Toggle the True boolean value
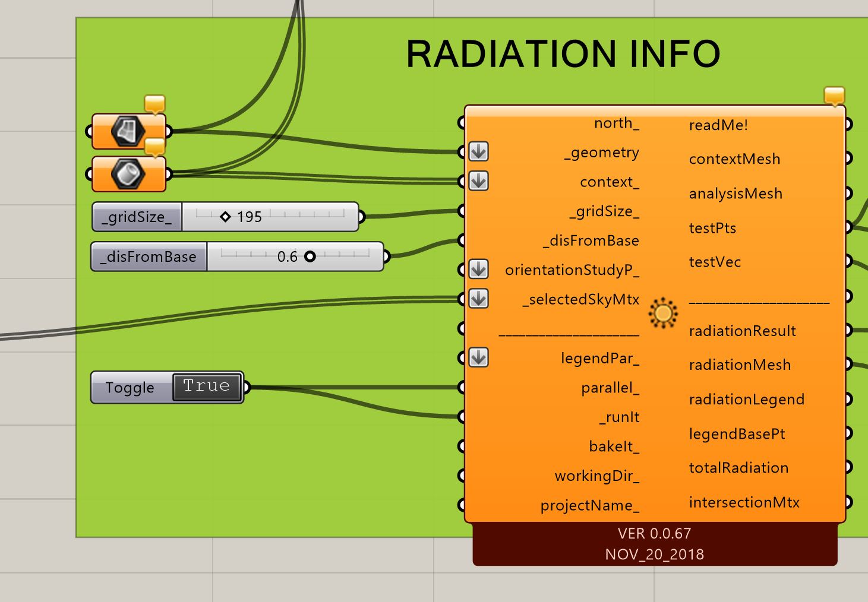The width and height of the screenshot is (868, 602). click(x=207, y=386)
